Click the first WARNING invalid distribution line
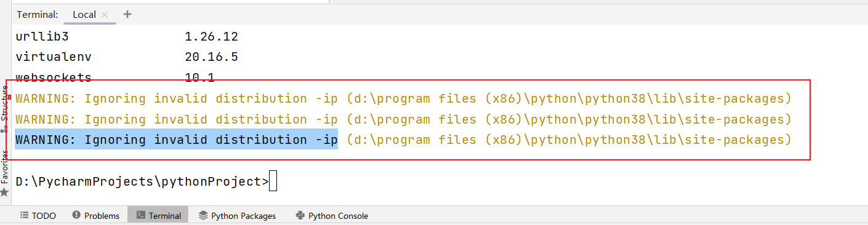Viewport: 868px width, 225px height. point(403,98)
